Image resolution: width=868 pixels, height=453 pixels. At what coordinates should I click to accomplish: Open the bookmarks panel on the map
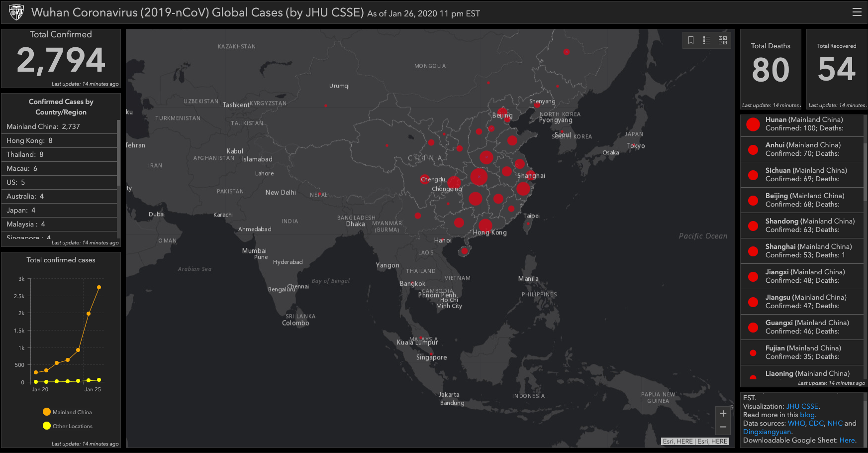[690, 40]
